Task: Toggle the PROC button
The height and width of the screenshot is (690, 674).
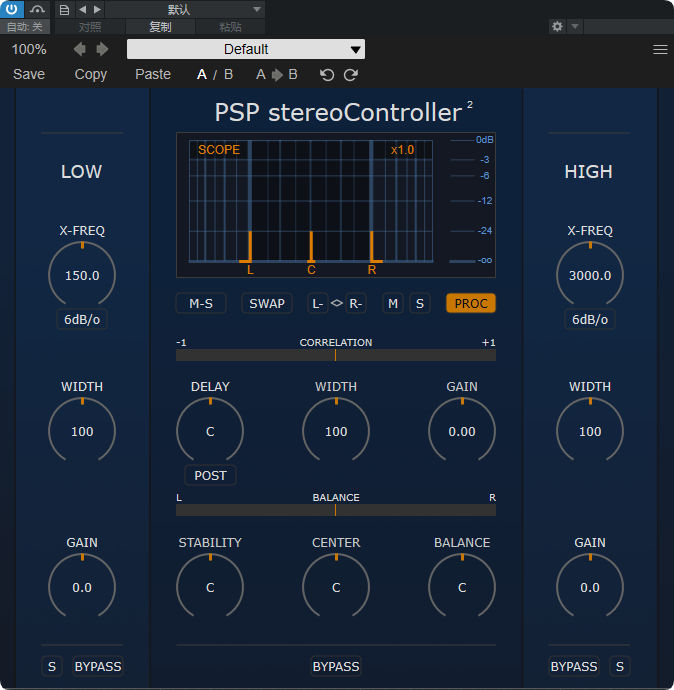Action: [x=471, y=303]
